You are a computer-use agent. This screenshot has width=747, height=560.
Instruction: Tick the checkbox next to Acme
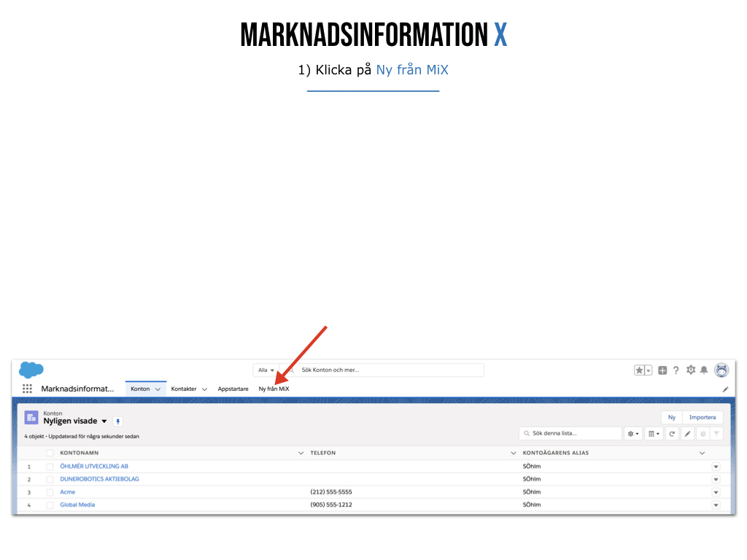coord(50,492)
